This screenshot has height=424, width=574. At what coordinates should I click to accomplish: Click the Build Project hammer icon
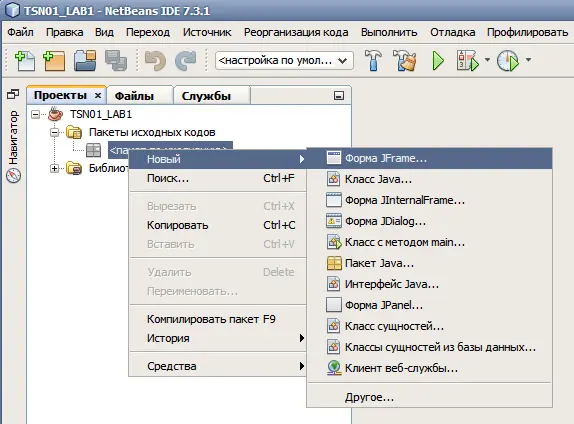coord(373,60)
